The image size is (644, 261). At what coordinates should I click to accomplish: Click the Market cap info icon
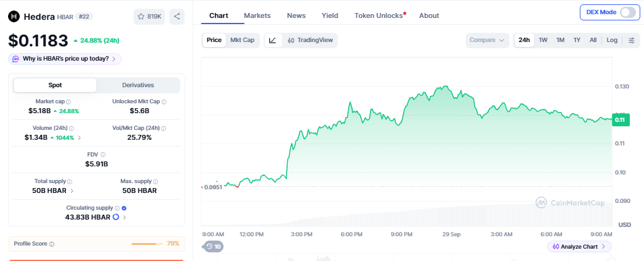[x=69, y=101]
